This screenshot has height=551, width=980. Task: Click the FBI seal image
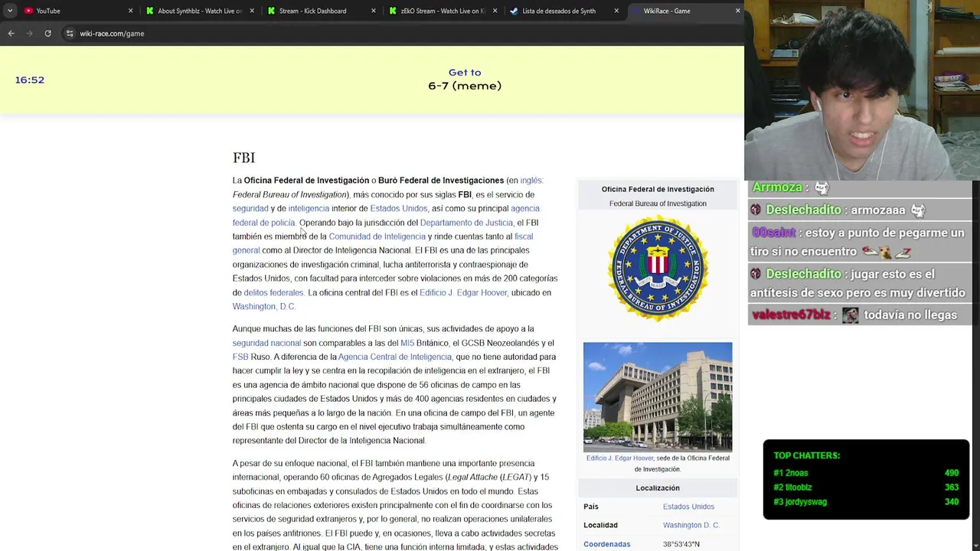coord(658,269)
